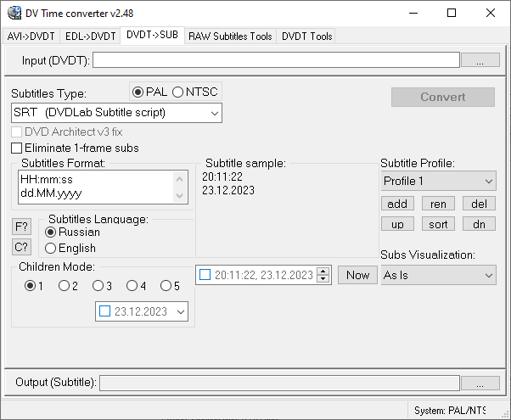The image size is (511, 420).
Task: Switch to the AVI->DVDT tab
Action: (31, 36)
